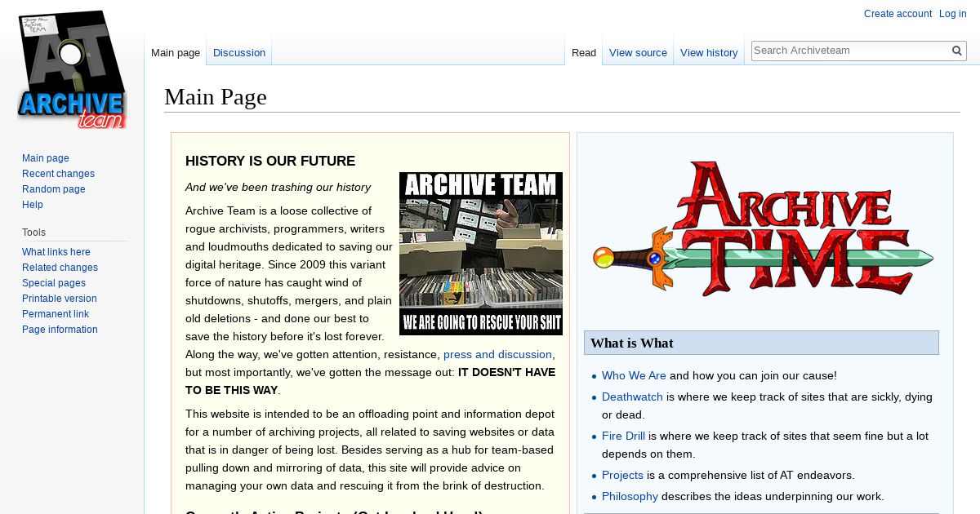Open Special pages link
The width and height of the screenshot is (980, 514).
[x=54, y=283]
